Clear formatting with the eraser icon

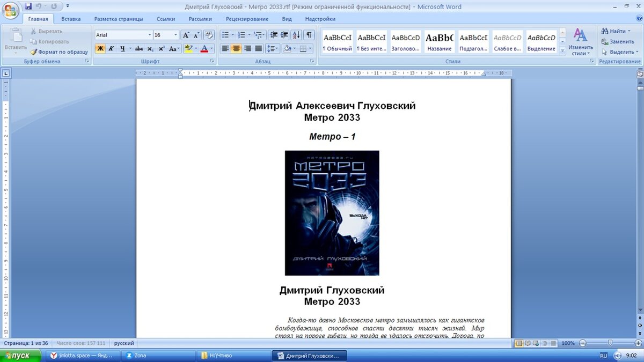209,35
